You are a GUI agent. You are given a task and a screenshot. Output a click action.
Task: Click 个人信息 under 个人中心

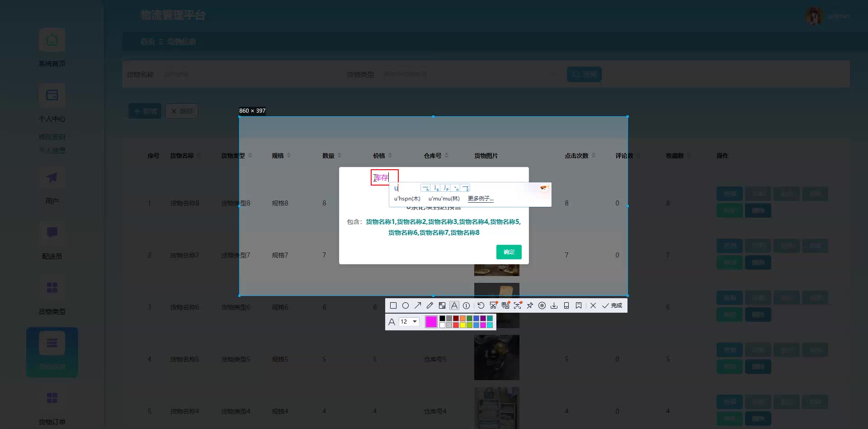[x=52, y=150]
